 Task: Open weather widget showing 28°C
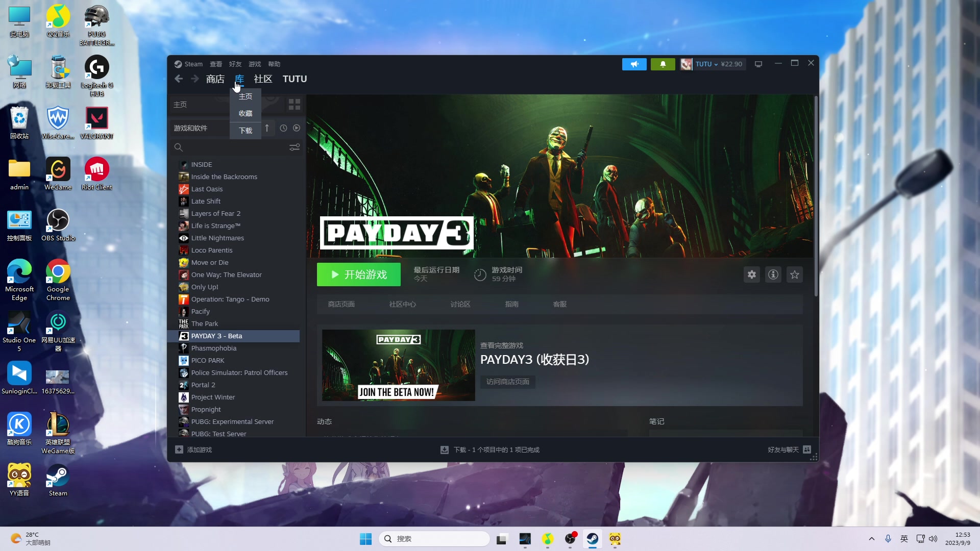click(x=31, y=539)
